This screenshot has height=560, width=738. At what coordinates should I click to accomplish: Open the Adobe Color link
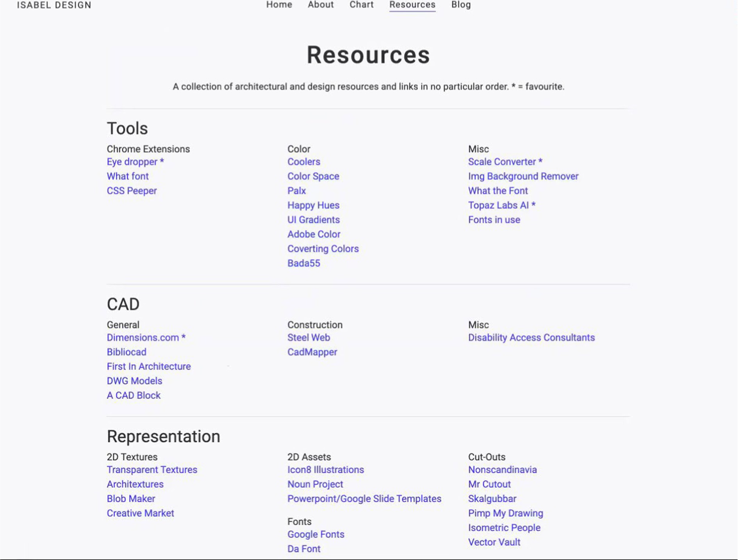point(314,234)
